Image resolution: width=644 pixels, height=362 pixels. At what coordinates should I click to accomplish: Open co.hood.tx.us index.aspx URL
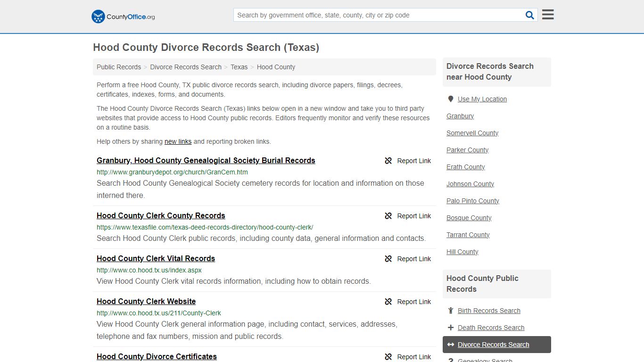149,270
